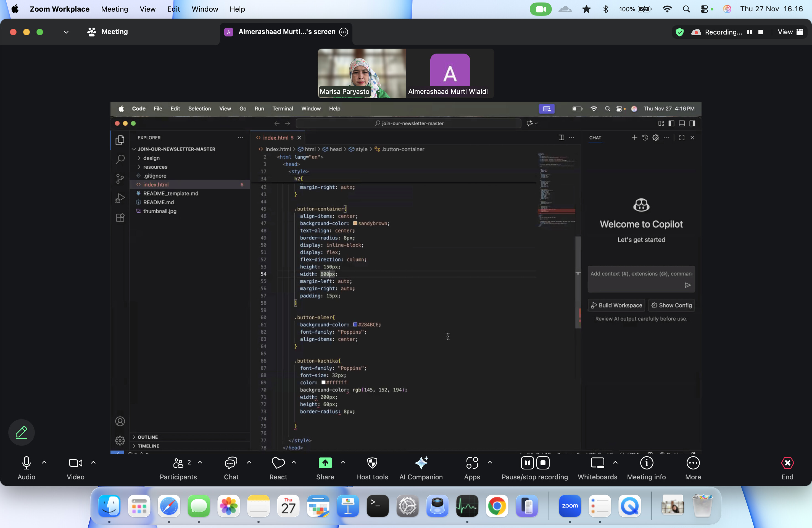Open the More options button
The height and width of the screenshot is (528, 812).
pyautogui.click(x=693, y=463)
